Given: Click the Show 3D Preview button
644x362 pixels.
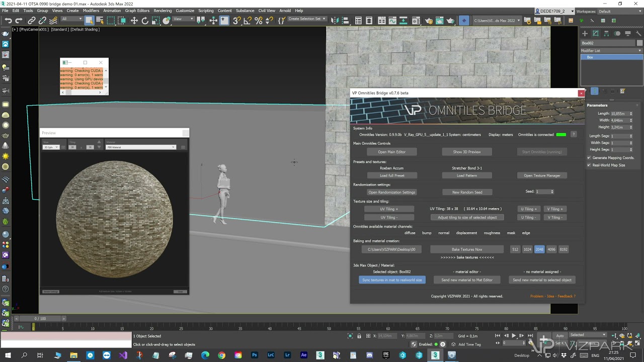Looking at the screenshot, I should [467, 152].
